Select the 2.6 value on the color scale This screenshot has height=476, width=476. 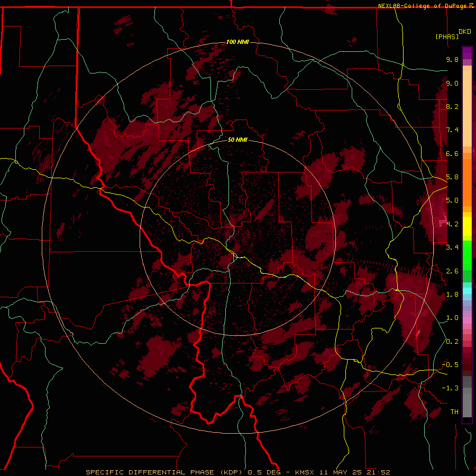(x=452, y=271)
